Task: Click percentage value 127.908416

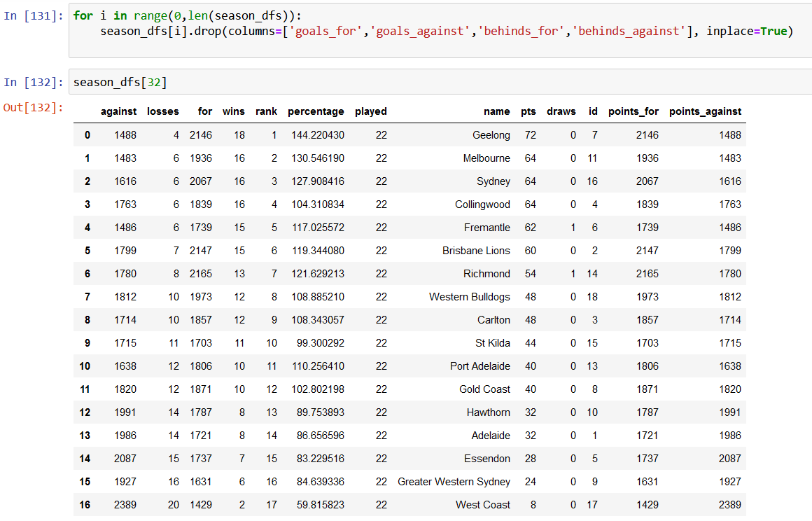Action: pyautogui.click(x=317, y=181)
